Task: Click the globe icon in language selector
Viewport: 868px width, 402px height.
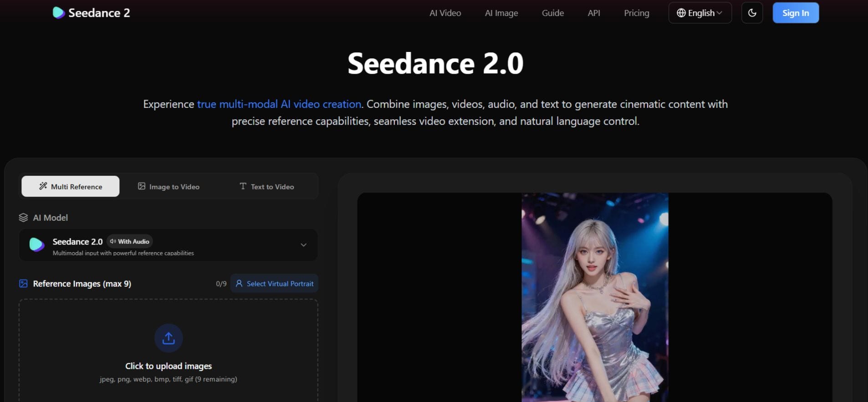Action: coord(681,13)
